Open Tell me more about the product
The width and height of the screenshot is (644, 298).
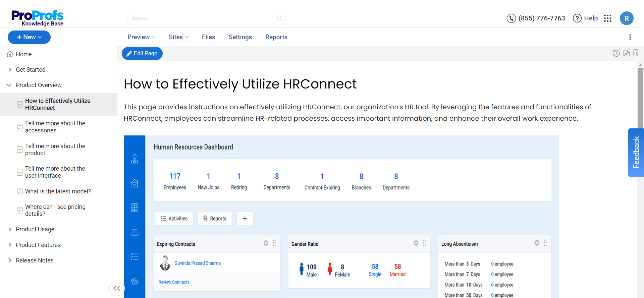click(55, 150)
